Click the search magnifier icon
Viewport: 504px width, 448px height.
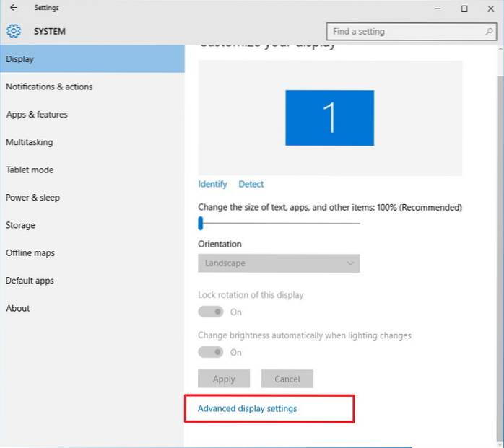pos(489,32)
